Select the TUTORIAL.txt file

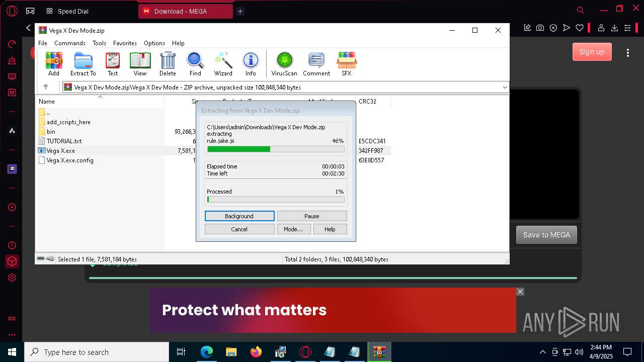(60, 141)
